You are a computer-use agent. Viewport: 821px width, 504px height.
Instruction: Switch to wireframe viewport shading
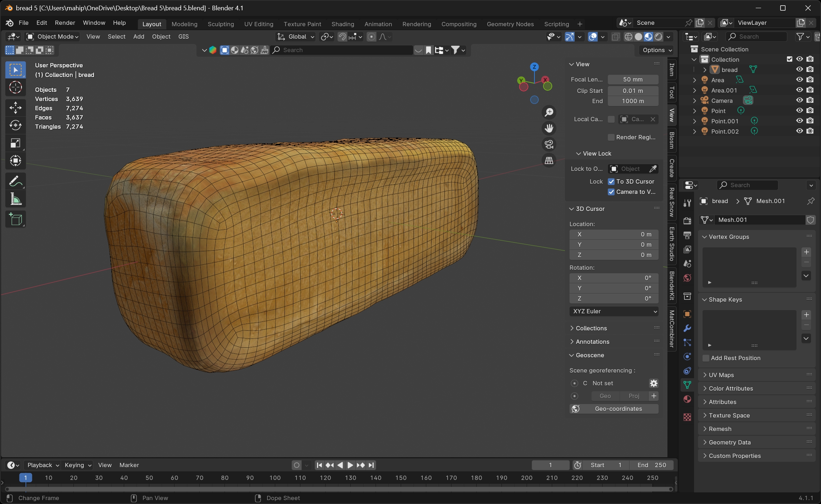[x=628, y=37]
